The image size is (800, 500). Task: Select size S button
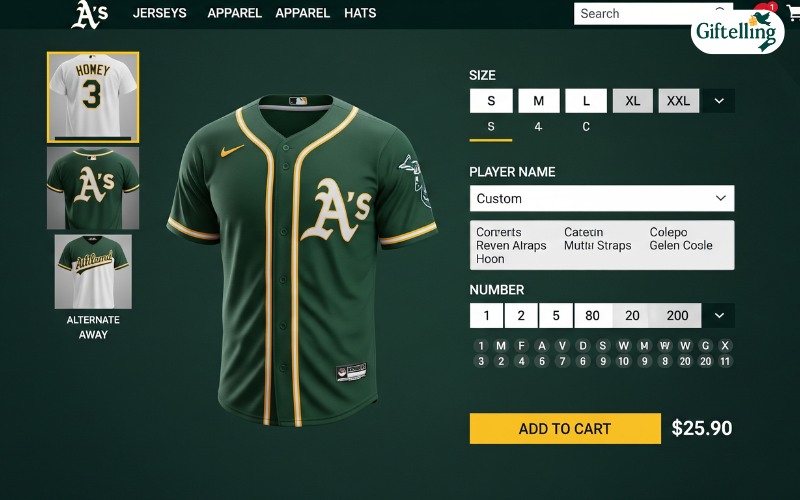(491, 101)
